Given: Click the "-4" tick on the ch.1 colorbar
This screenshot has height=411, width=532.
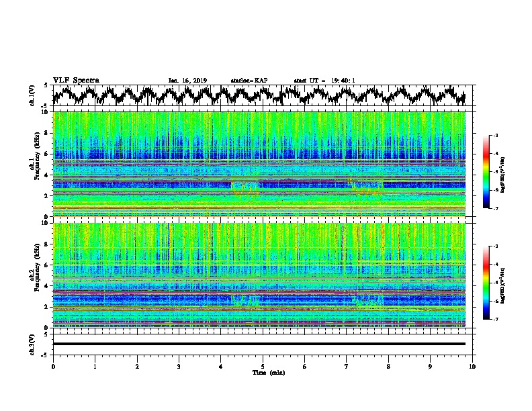Looking at the screenshot, I should (x=496, y=154).
